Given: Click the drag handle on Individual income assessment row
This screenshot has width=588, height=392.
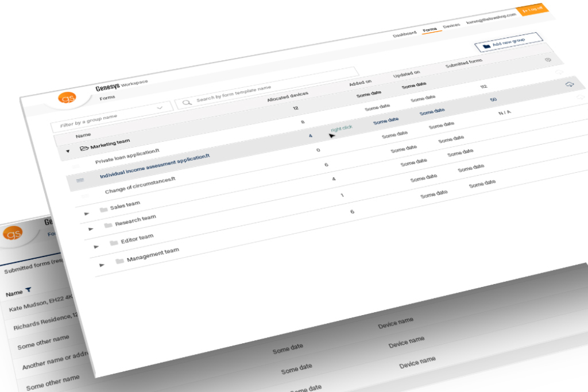Looking at the screenshot, I should point(80,180).
